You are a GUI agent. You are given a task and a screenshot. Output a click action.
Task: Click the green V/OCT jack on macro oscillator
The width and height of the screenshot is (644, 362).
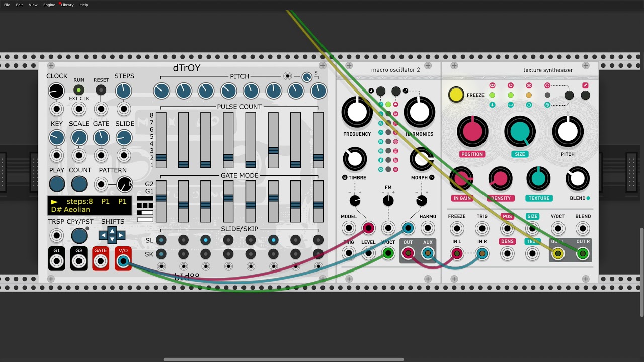pyautogui.click(x=388, y=253)
